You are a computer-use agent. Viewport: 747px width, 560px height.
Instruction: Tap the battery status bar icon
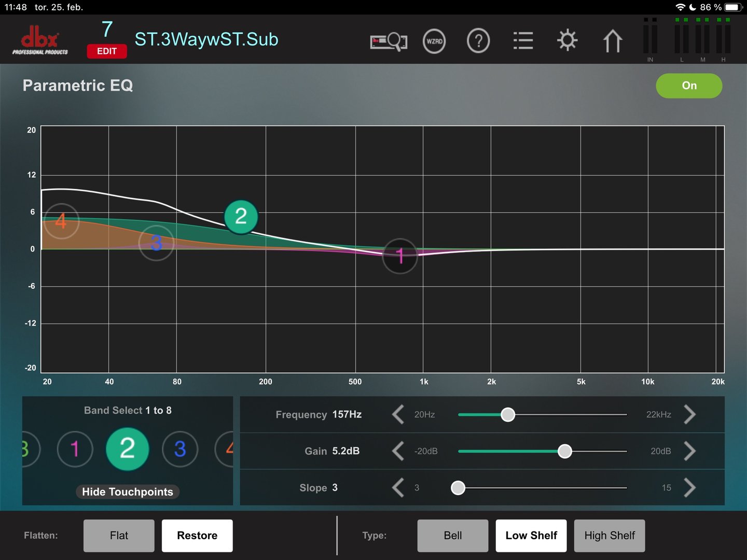(734, 7)
